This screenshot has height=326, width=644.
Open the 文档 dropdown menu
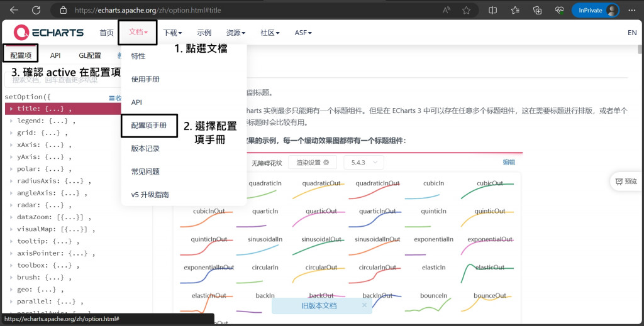tap(138, 32)
